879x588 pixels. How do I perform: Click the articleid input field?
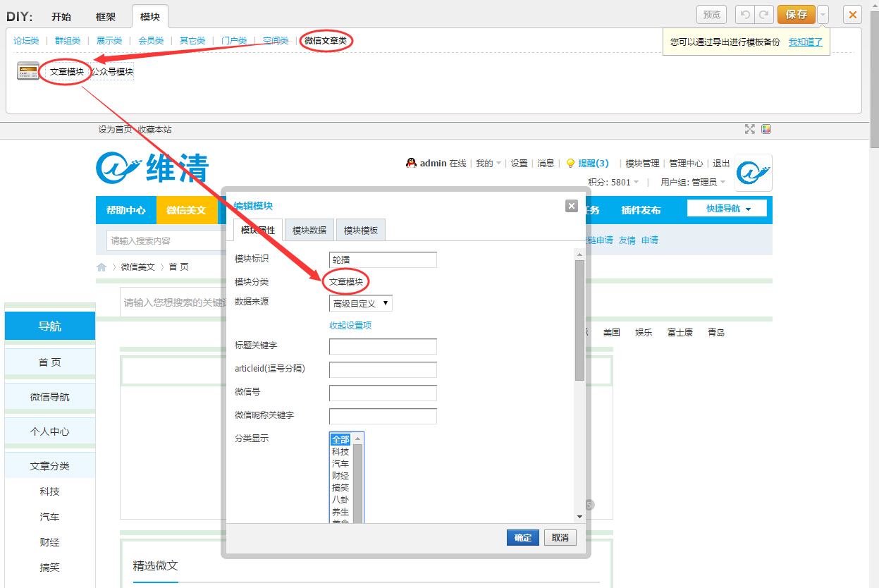tap(383, 369)
